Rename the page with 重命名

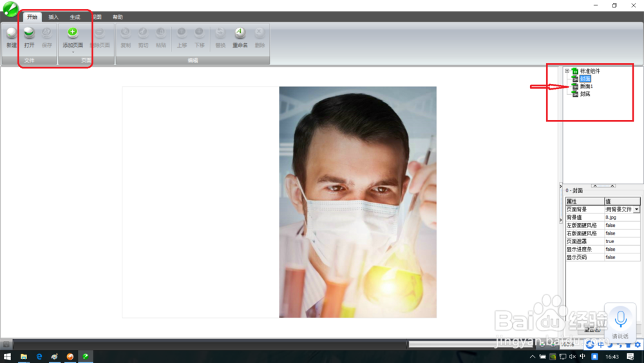pos(240,37)
